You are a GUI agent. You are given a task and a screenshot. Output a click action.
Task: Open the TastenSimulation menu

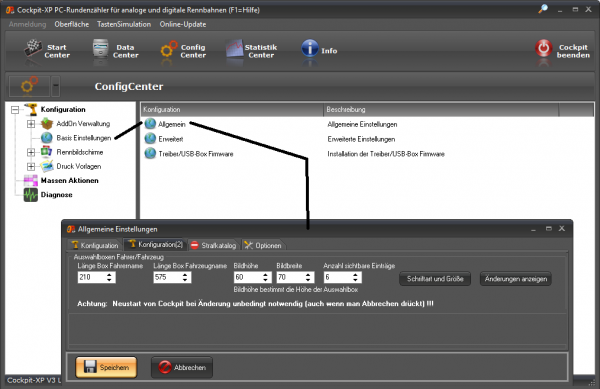[x=124, y=24]
